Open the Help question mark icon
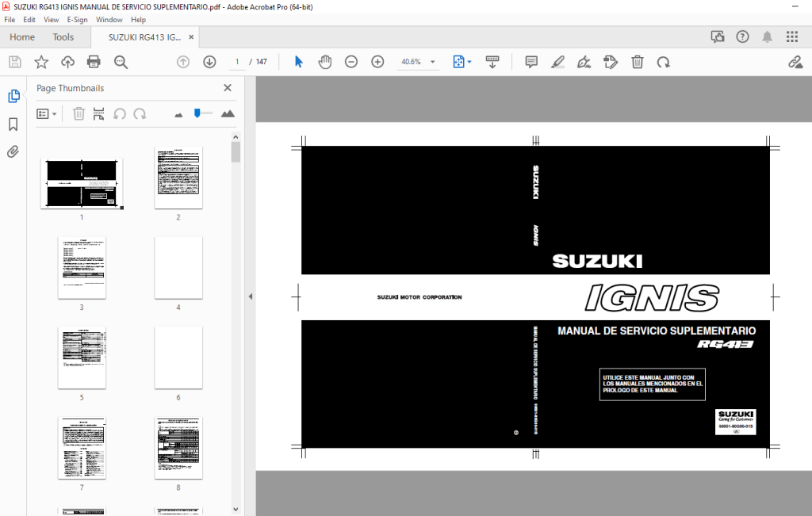812x516 pixels. click(742, 36)
